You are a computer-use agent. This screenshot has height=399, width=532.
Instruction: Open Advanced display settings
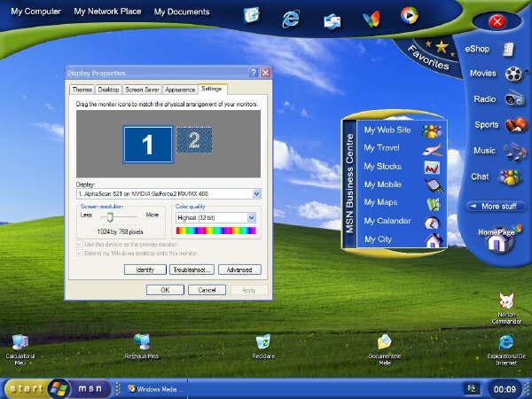239,270
